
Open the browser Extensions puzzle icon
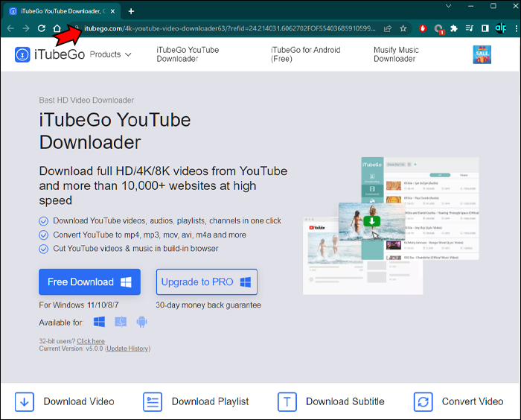pyautogui.click(x=454, y=28)
